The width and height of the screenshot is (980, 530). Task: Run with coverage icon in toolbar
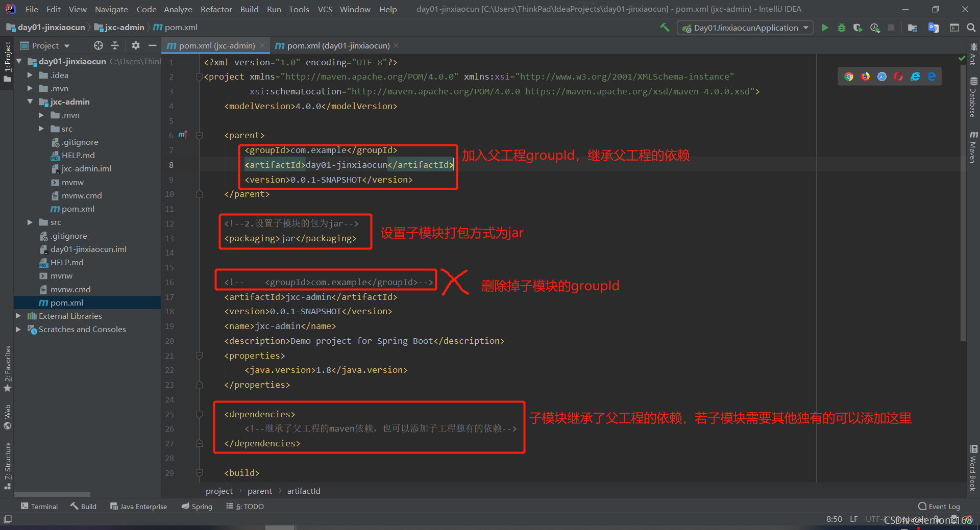pos(858,28)
